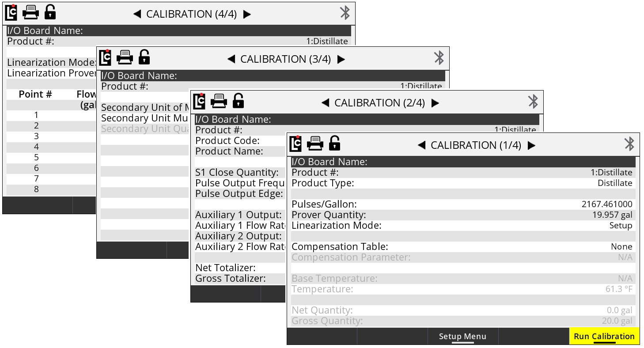Toggle the padlock on Calibration (2/4) screen
644x348 pixels.
pos(238,101)
